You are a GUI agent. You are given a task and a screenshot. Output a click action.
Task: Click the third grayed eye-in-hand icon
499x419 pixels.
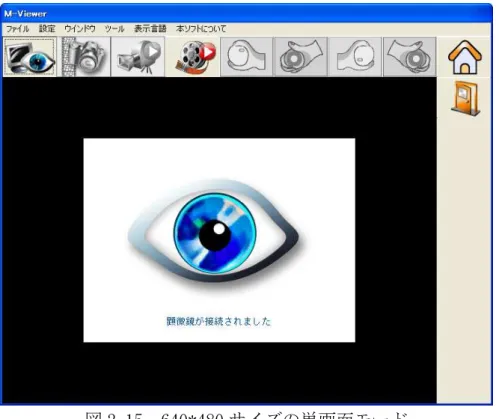(x=355, y=57)
